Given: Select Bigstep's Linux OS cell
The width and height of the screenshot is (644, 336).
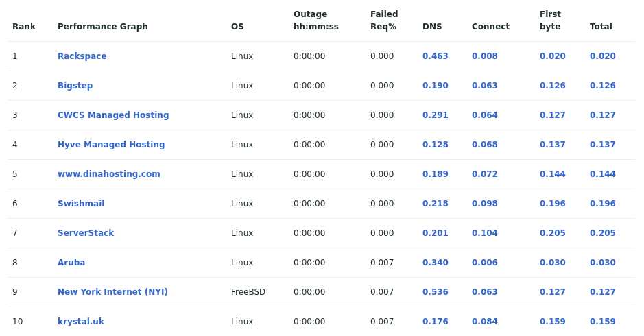Looking at the screenshot, I should [x=242, y=86].
